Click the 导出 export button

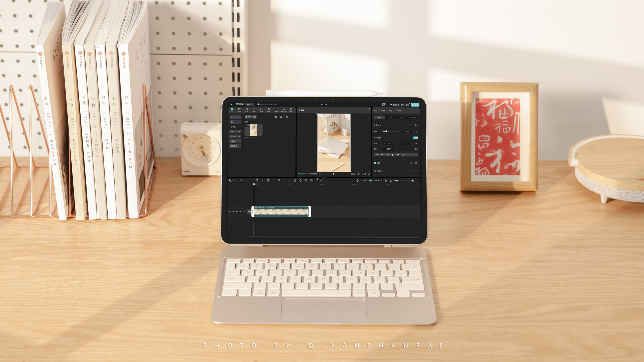[x=415, y=105]
